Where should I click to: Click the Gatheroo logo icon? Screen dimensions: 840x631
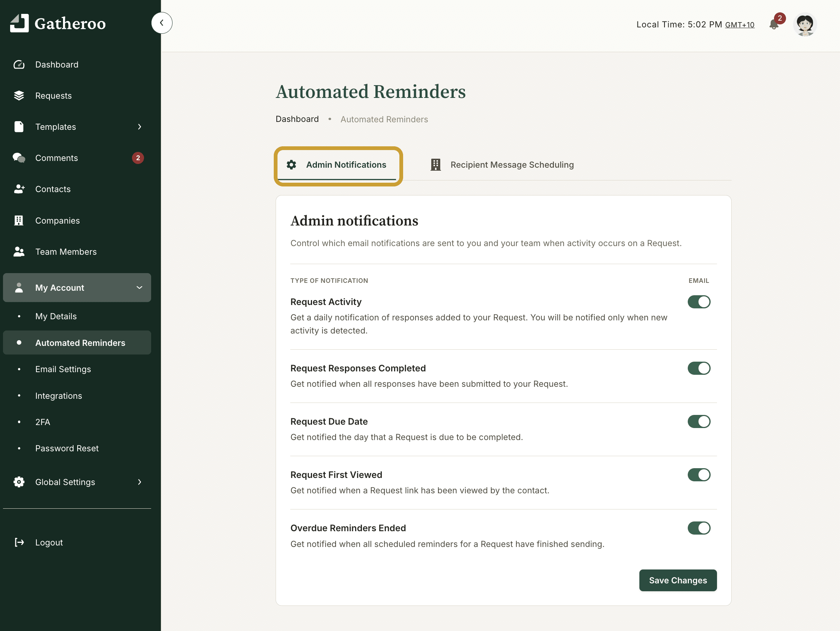[19, 23]
